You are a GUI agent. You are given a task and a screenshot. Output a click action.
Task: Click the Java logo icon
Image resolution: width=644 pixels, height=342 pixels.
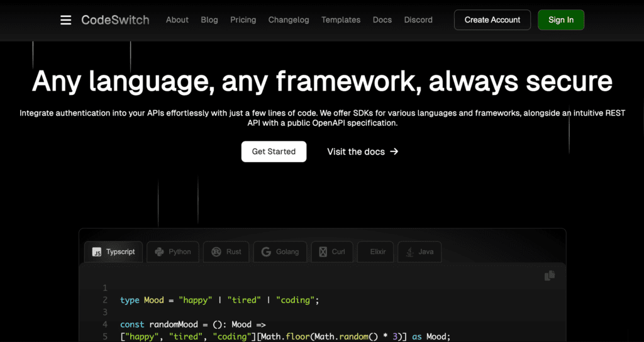coord(410,251)
